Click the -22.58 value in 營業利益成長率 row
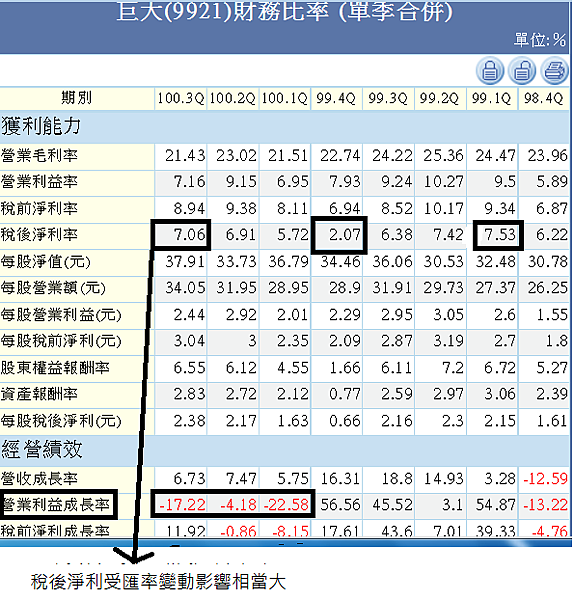574x600 pixels. point(286,505)
